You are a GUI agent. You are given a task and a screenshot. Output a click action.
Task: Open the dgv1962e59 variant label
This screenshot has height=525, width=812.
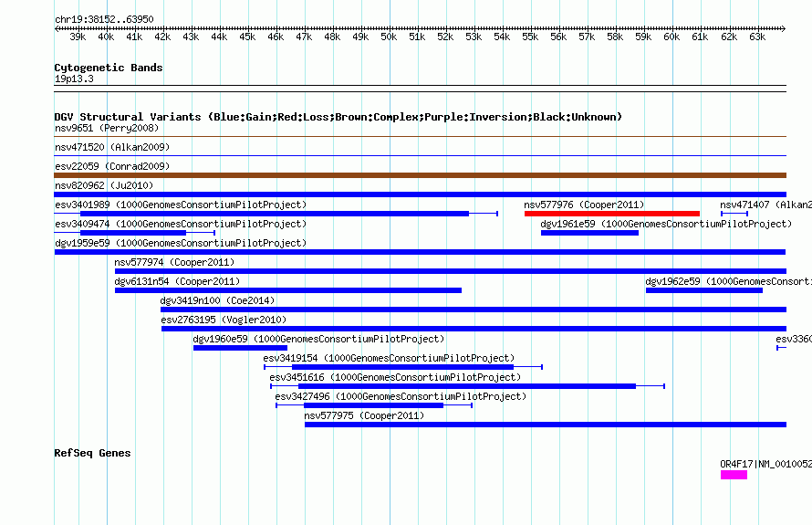[729, 281]
